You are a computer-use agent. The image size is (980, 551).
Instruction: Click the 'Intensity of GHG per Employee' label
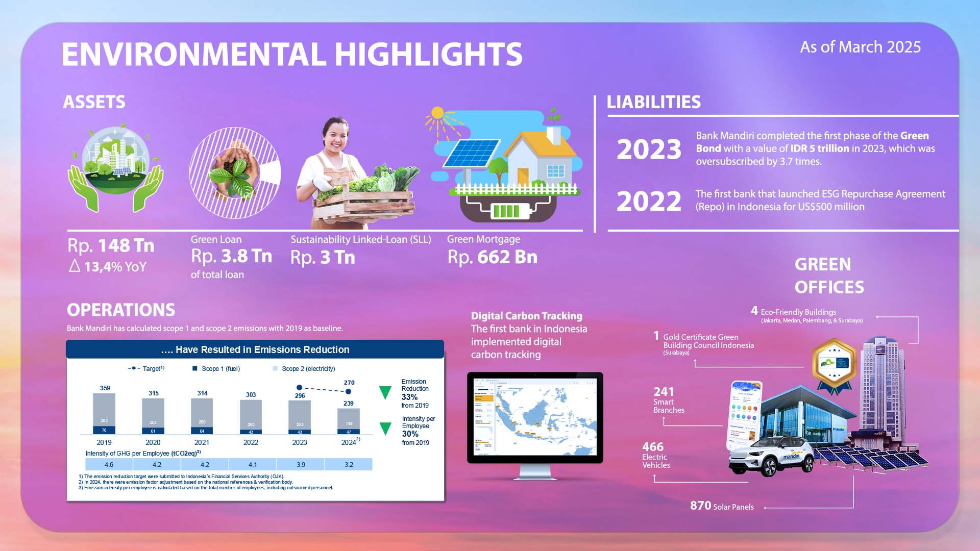click(143, 453)
